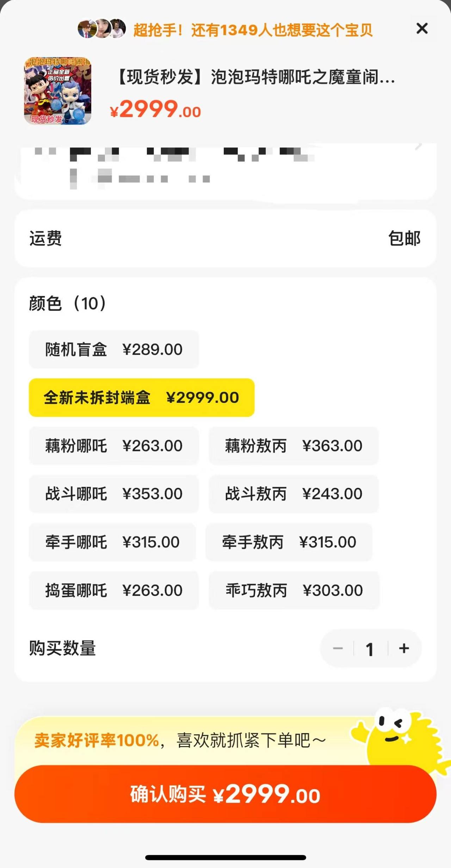The width and height of the screenshot is (451, 868).
Task: Tap the plus quantity stepper
Action: tap(404, 648)
